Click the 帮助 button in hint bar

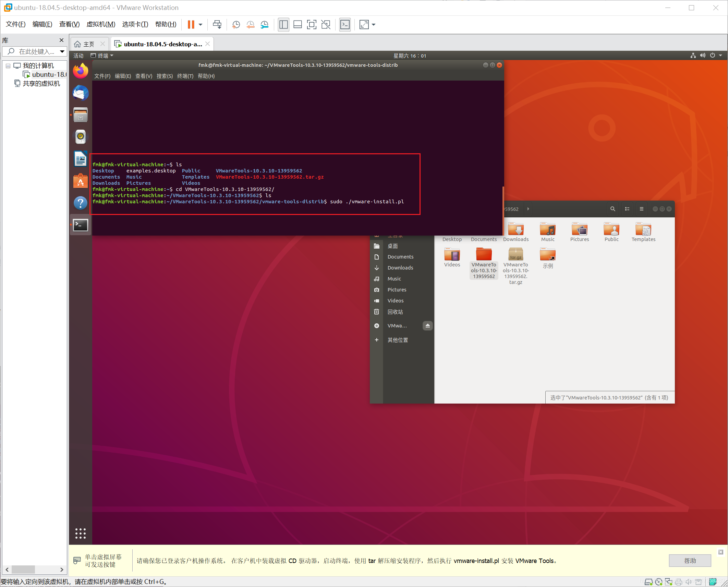pyautogui.click(x=690, y=561)
